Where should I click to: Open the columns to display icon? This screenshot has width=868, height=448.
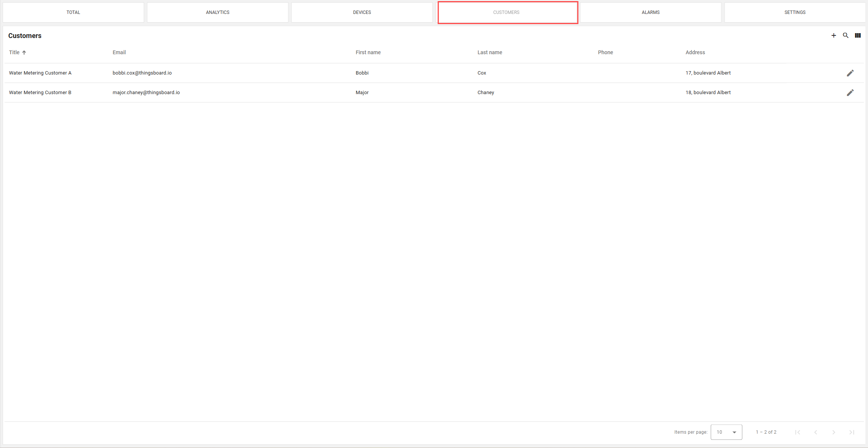(858, 35)
